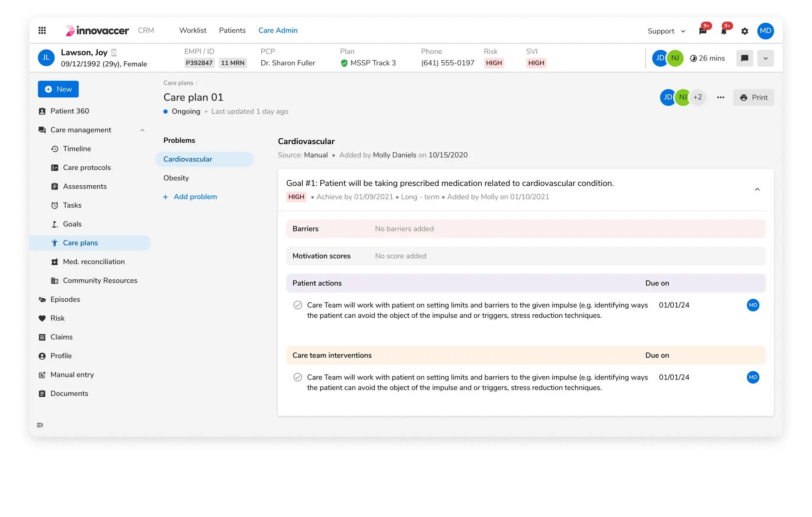Open the Patients tab
The width and height of the screenshot is (812, 517).
232,30
